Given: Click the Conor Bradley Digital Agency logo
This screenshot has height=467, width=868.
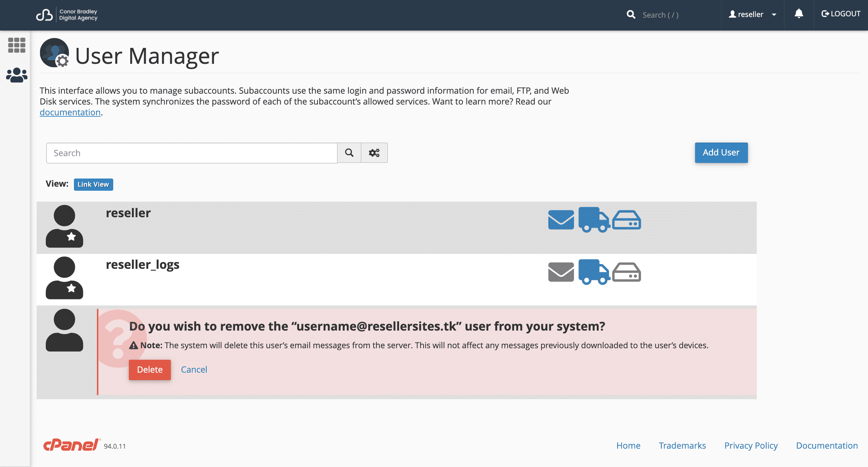Looking at the screenshot, I should click(x=67, y=15).
